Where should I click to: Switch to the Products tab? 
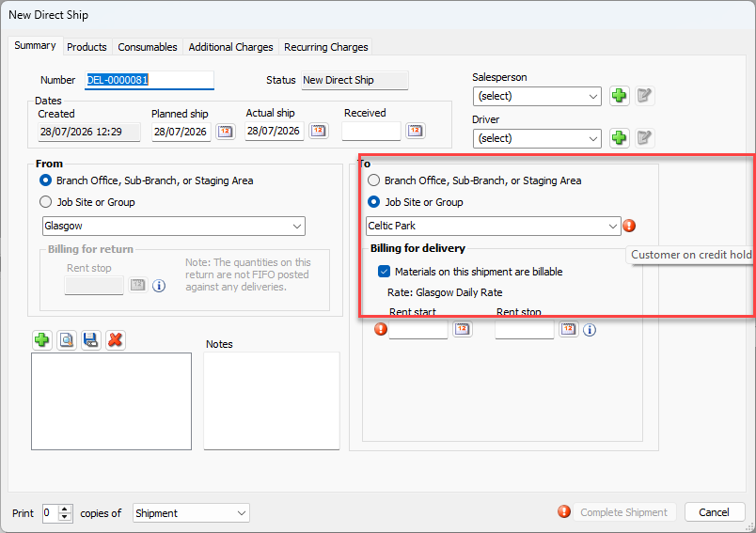tap(87, 47)
